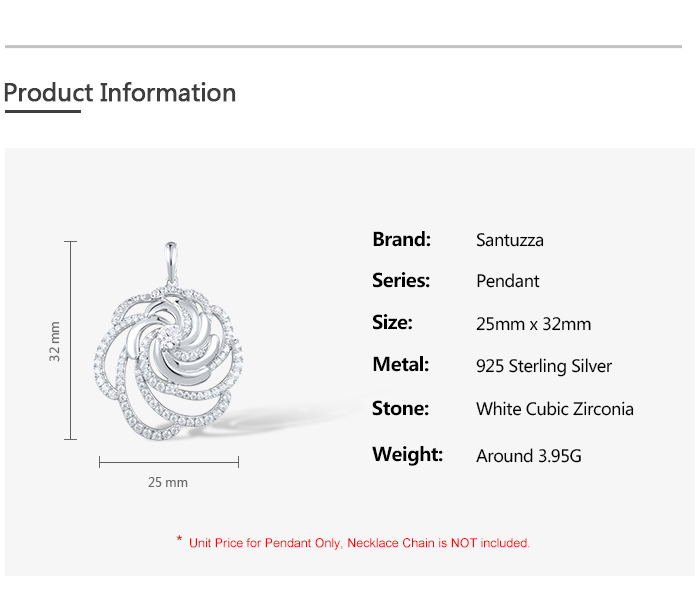Click the 25mm x 32mm size value
The height and width of the screenshot is (615, 700).
[534, 324]
